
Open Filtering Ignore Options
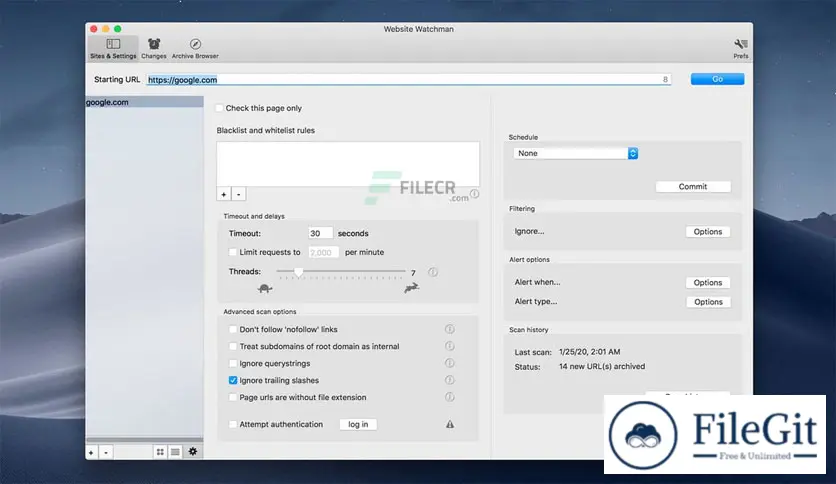[708, 232]
